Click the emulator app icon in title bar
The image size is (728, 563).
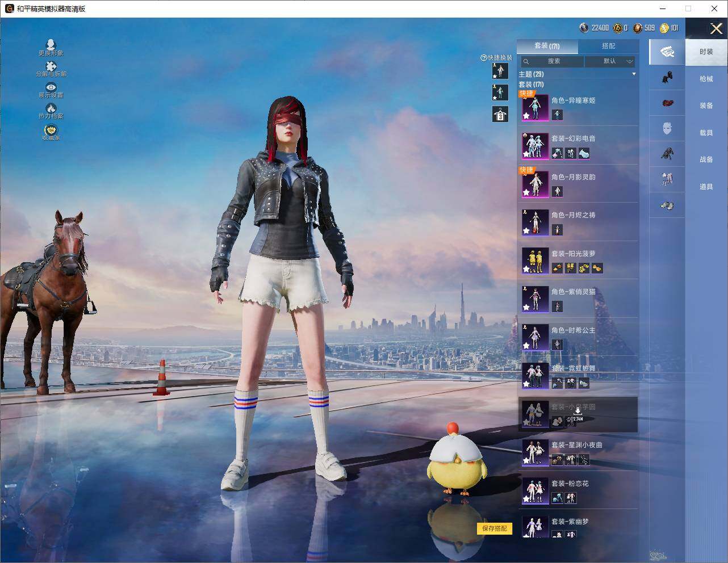pos(9,9)
